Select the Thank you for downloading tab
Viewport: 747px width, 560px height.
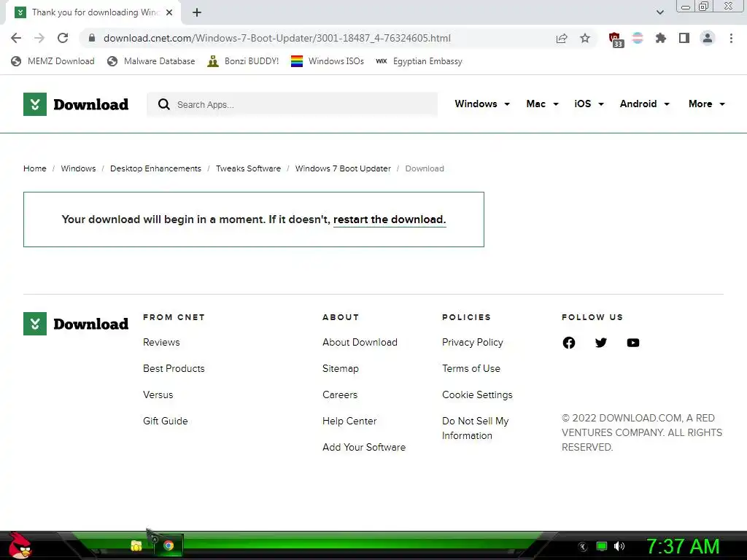point(93,12)
